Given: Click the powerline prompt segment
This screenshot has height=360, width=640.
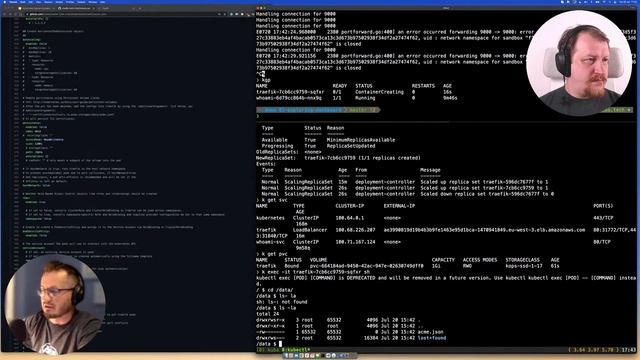Looking at the screenshot, I should click(x=318, y=110).
